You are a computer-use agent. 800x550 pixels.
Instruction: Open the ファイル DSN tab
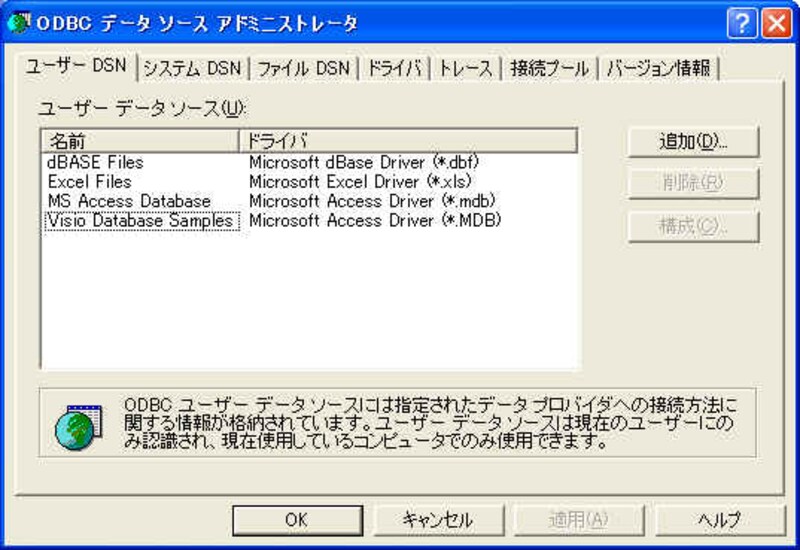pyautogui.click(x=304, y=68)
